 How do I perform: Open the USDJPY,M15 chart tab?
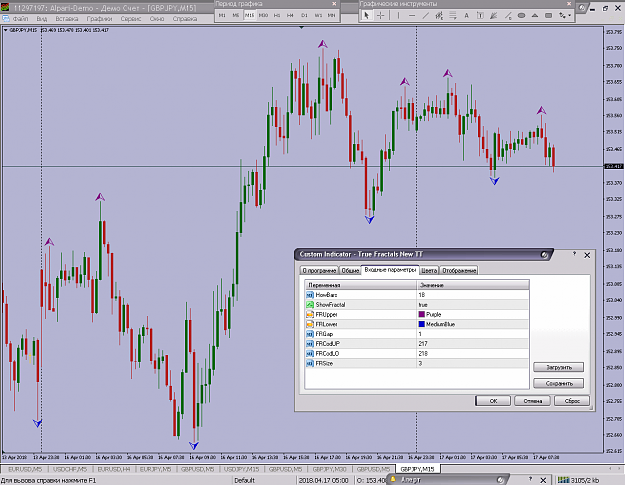[242, 469]
